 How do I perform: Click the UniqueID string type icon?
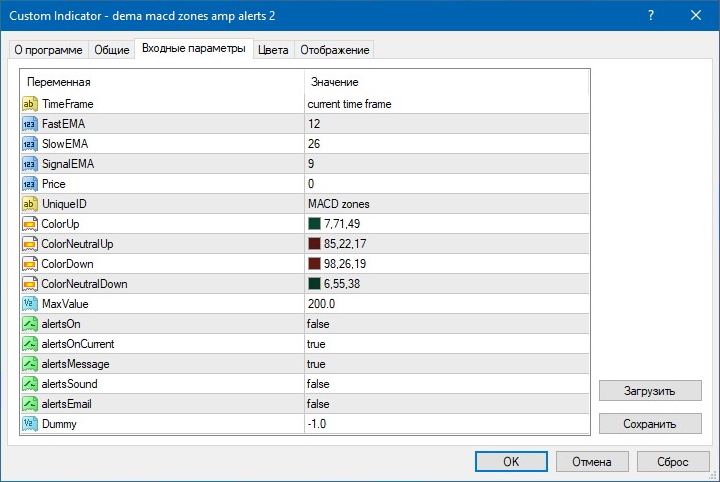[x=30, y=204]
